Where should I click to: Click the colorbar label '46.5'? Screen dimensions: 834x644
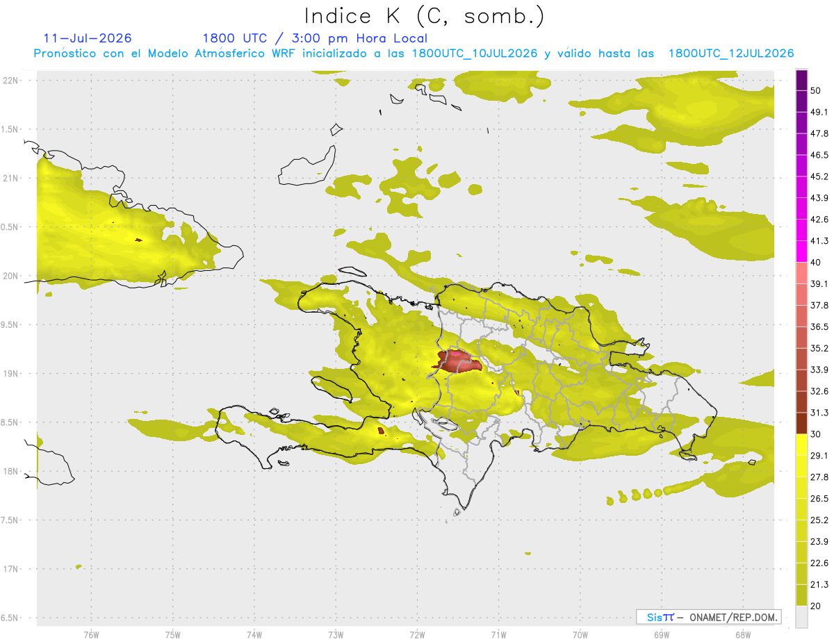(819, 155)
